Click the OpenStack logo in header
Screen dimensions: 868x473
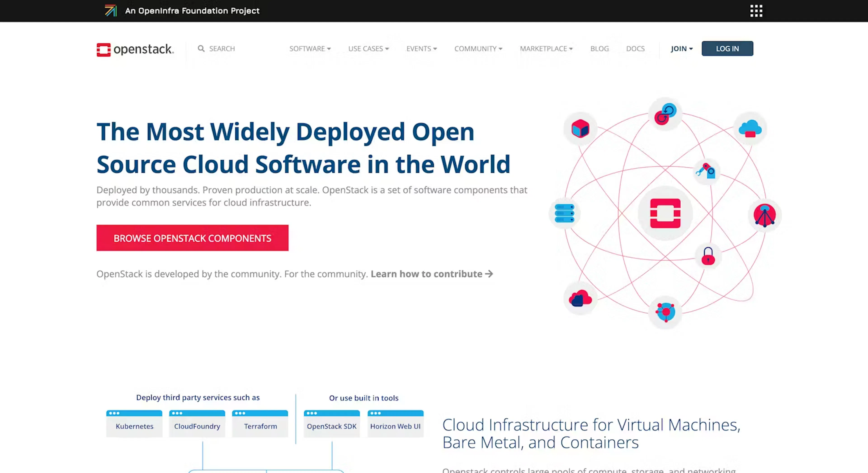click(x=135, y=49)
